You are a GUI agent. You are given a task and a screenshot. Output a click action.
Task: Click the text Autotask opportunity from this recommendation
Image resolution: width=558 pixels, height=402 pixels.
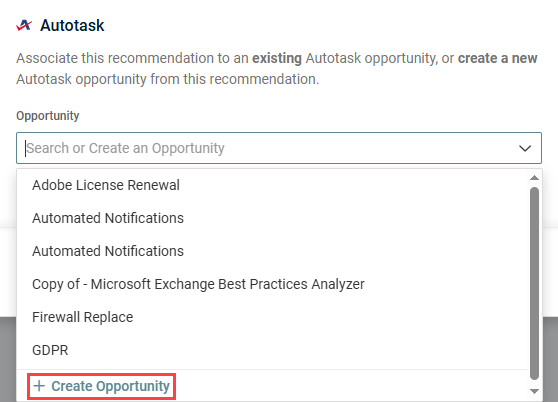click(167, 79)
